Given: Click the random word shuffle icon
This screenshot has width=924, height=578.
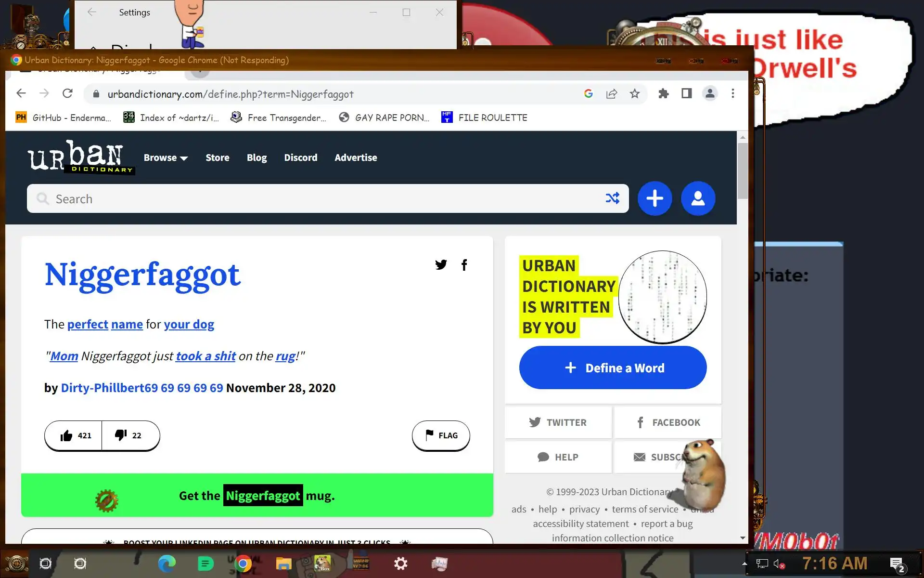Looking at the screenshot, I should (612, 198).
